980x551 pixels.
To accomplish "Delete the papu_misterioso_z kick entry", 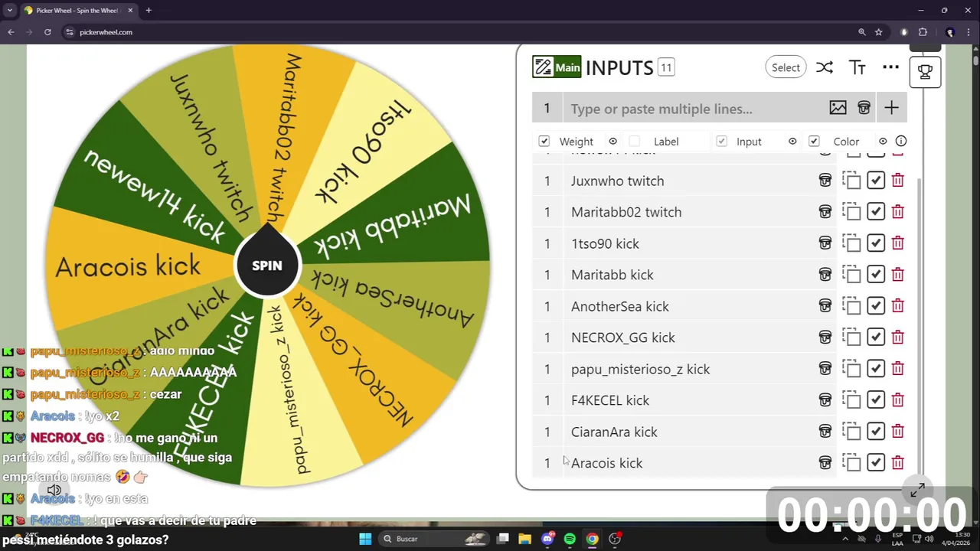I will 897,369.
